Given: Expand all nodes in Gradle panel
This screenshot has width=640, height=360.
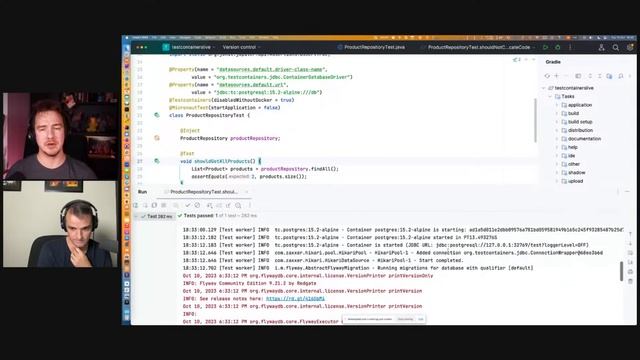Looking at the screenshot, I should click(590, 76).
